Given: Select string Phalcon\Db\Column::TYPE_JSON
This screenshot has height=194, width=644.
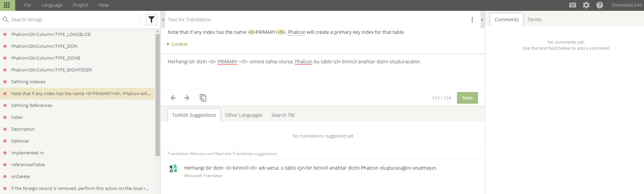Looking at the screenshot, I should click(77, 46).
